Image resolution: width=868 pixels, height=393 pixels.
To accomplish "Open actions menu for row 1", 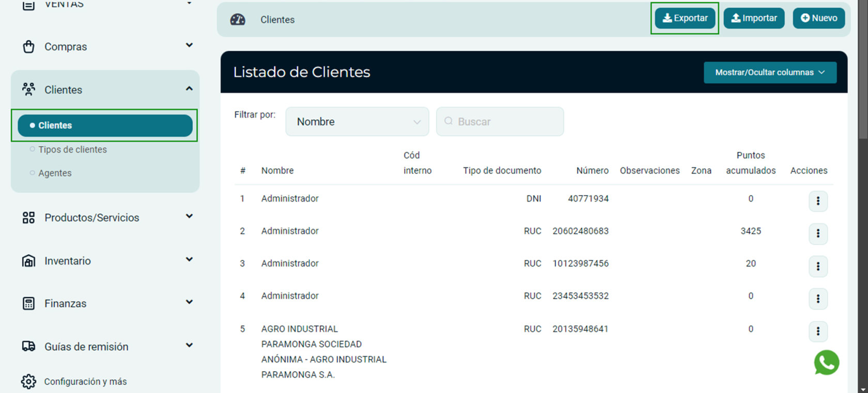I will point(818,201).
